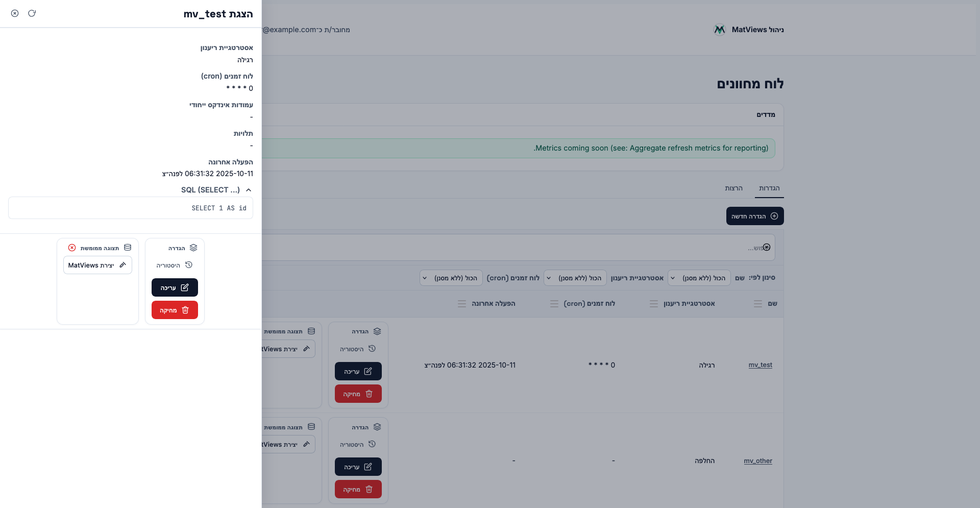Click the dark עריכה button in the drawer
Viewport: 980px width, 508px height.
point(175,287)
